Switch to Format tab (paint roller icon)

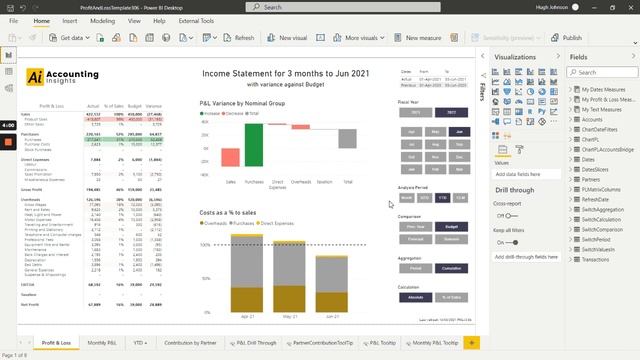pyautogui.click(x=519, y=149)
